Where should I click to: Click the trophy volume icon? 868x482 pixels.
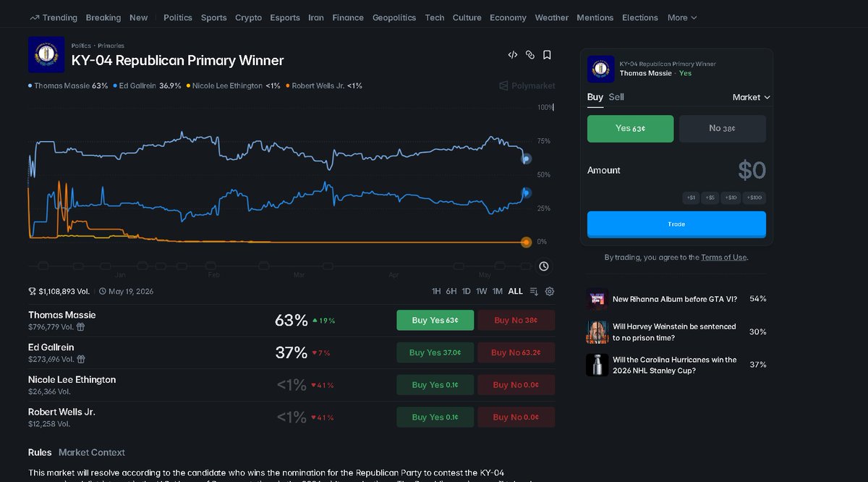tap(33, 292)
